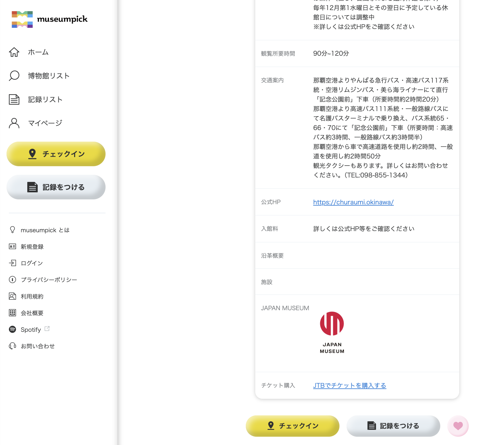The width and height of the screenshot is (504, 445).
Task: Follow the JTBでチケットを購入する link
Action: tap(350, 385)
